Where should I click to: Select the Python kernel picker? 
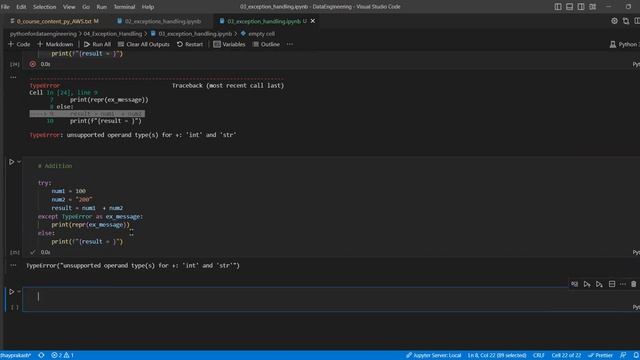(x=624, y=44)
